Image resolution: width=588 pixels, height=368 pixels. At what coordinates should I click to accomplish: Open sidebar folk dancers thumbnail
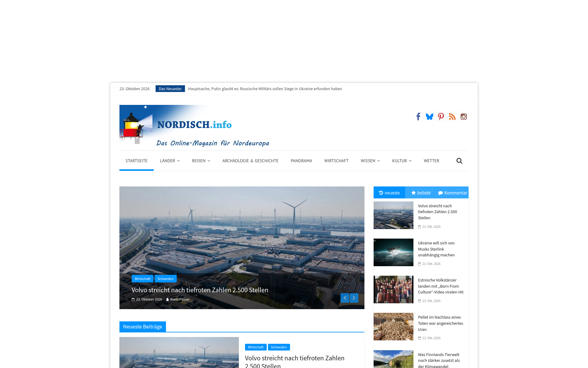point(394,289)
